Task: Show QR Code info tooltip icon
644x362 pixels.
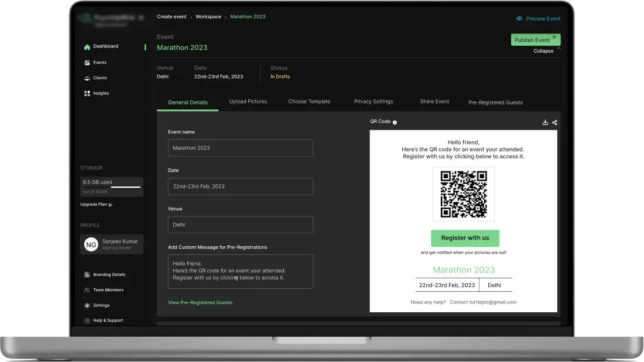Action: (x=395, y=122)
